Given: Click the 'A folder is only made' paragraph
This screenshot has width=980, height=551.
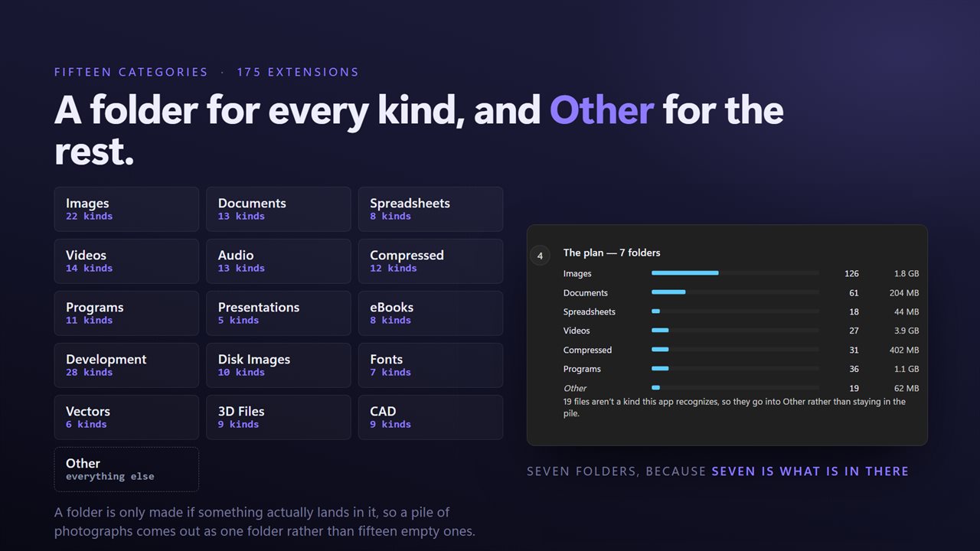Looking at the screenshot, I should (265, 521).
